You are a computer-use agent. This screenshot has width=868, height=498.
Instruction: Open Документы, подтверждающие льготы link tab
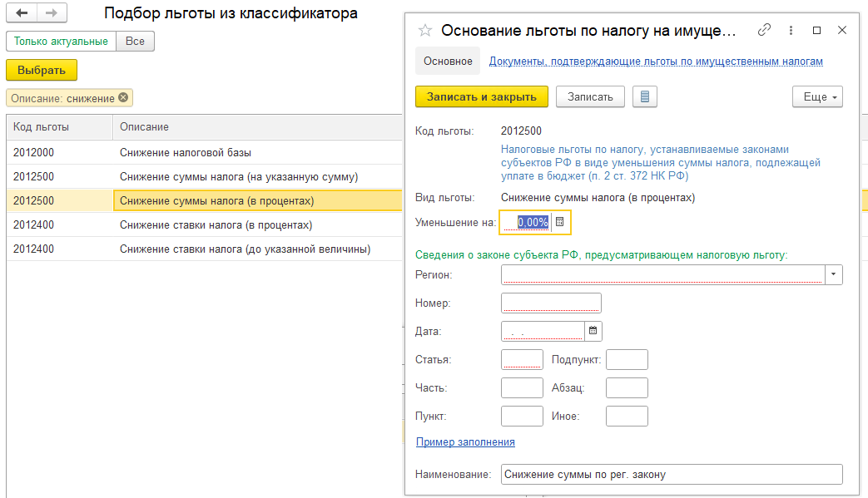(656, 62)
